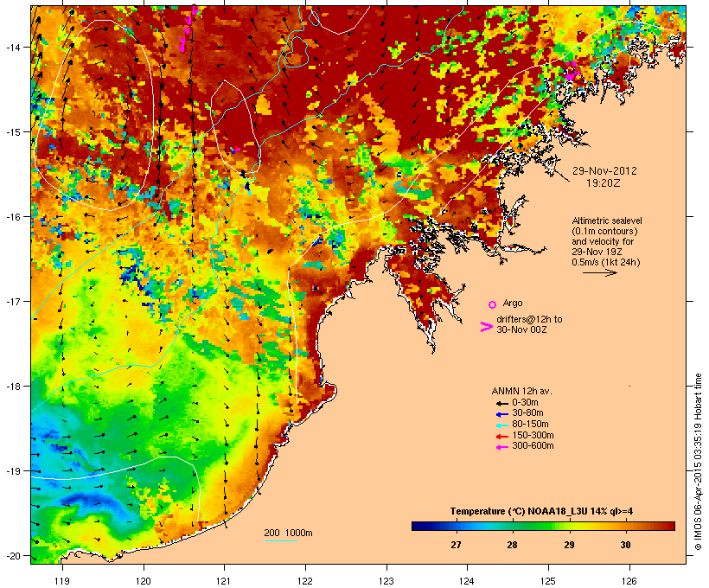
Task: Click the 0.5m/s velocity scale arrow
Action: coord(599,272)
